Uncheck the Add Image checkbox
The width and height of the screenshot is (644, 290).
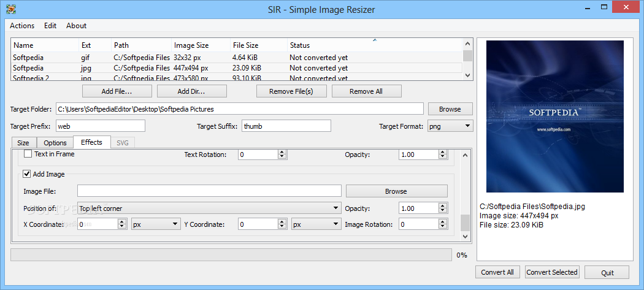pyautogui.click(x=27, y=174)
